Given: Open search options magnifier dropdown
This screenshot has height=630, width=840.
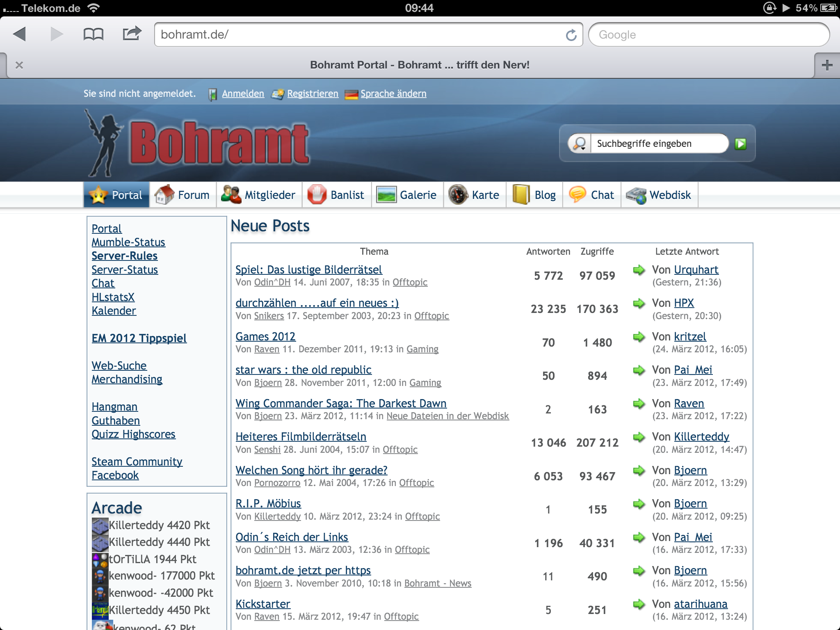Looking at the screenshot, I should pos(579,144).
